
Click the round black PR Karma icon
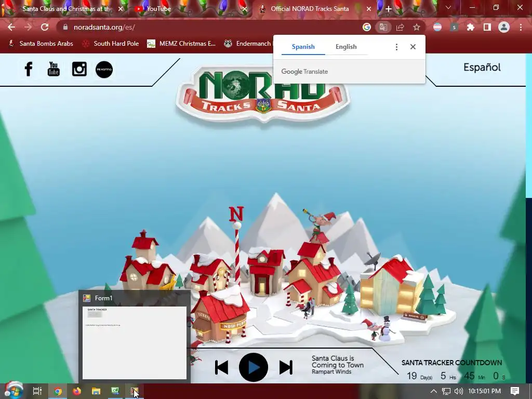tap(104, 70)
